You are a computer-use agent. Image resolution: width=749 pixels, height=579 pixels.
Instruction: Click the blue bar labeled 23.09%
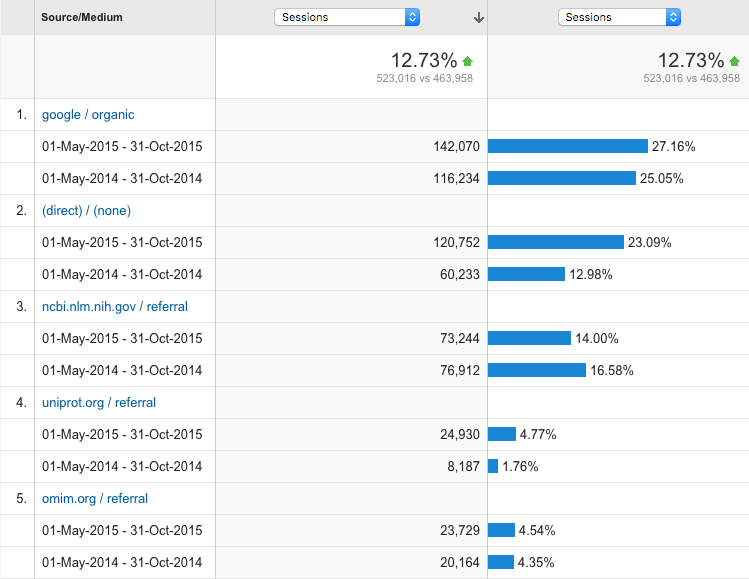pyautogui.click(x=556, y=242)
